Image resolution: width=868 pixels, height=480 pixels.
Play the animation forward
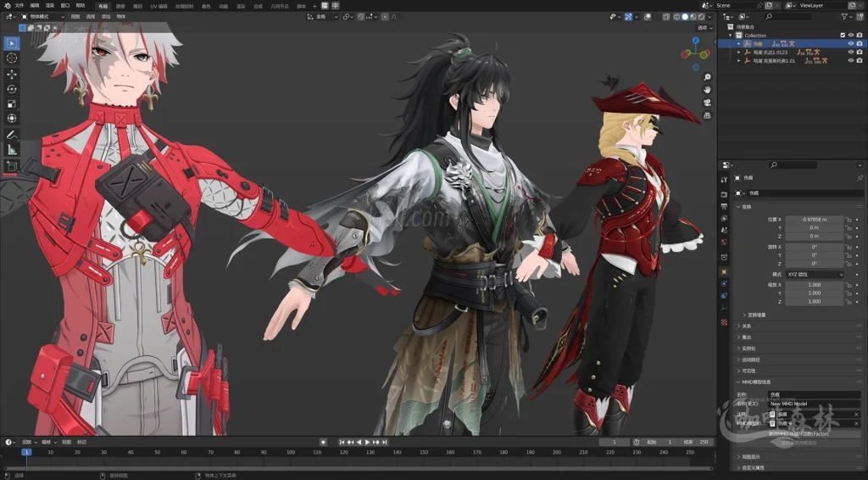click(x=368, y=443)
